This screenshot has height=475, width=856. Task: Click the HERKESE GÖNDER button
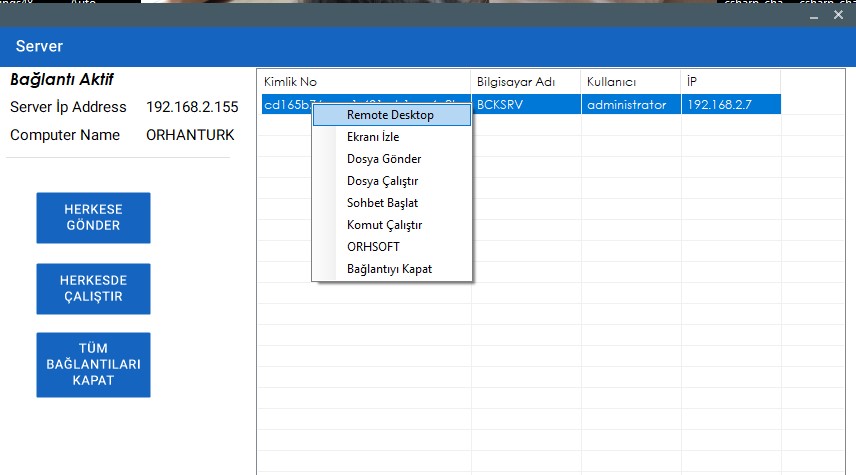(93, 217)
